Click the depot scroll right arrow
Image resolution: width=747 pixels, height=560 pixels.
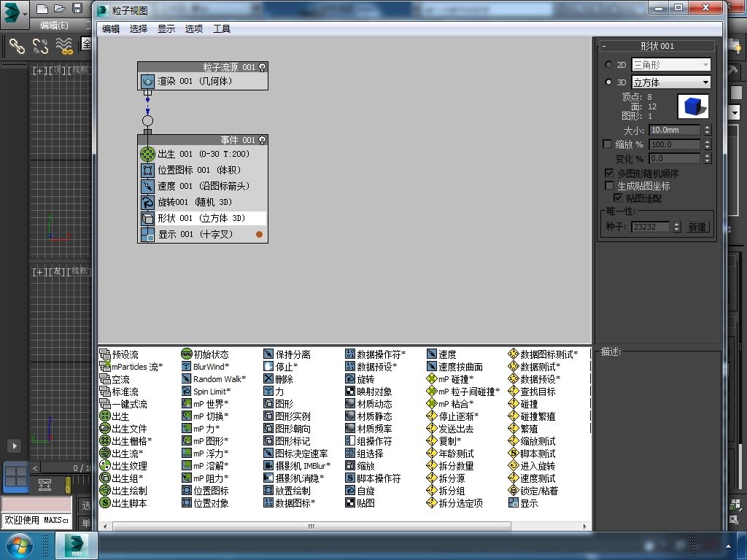coord(584,526)
